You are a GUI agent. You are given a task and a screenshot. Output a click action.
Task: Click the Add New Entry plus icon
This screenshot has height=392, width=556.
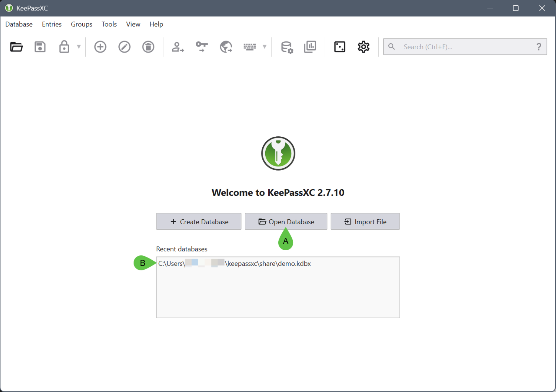coord(100,47)
